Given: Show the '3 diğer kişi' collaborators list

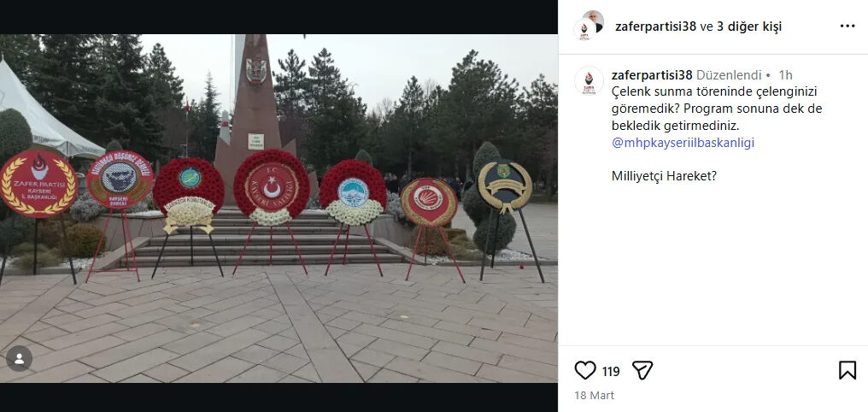Looking at the screenshot, I should point(749,26).
